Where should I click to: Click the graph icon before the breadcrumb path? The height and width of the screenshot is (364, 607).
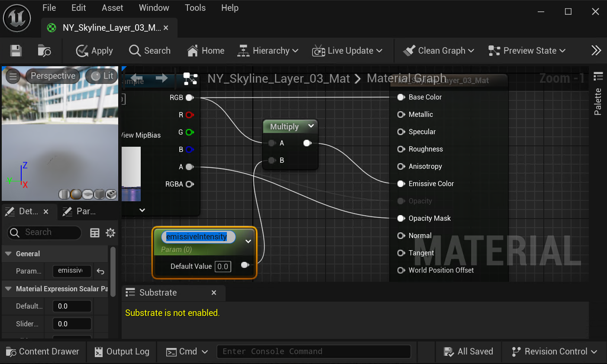190,78
